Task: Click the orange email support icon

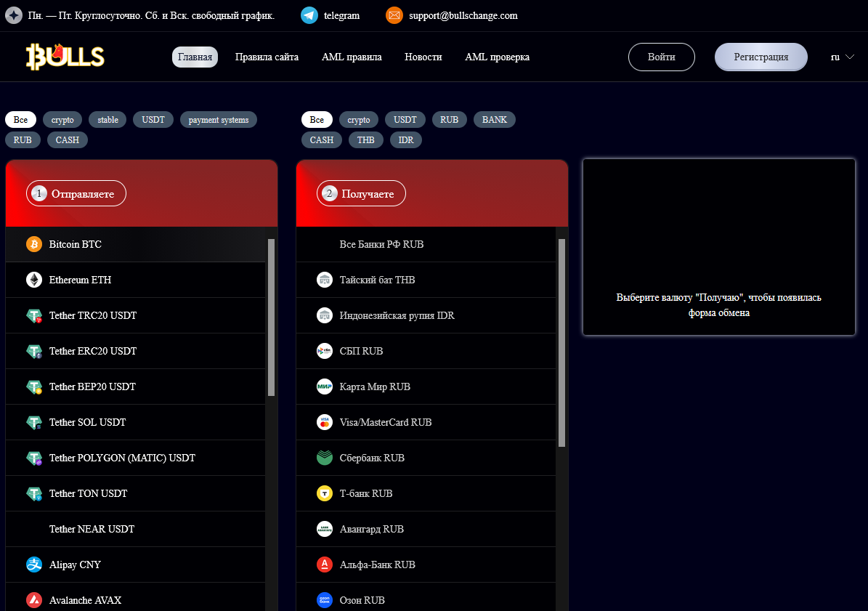Action: click(x=394, y=15)
